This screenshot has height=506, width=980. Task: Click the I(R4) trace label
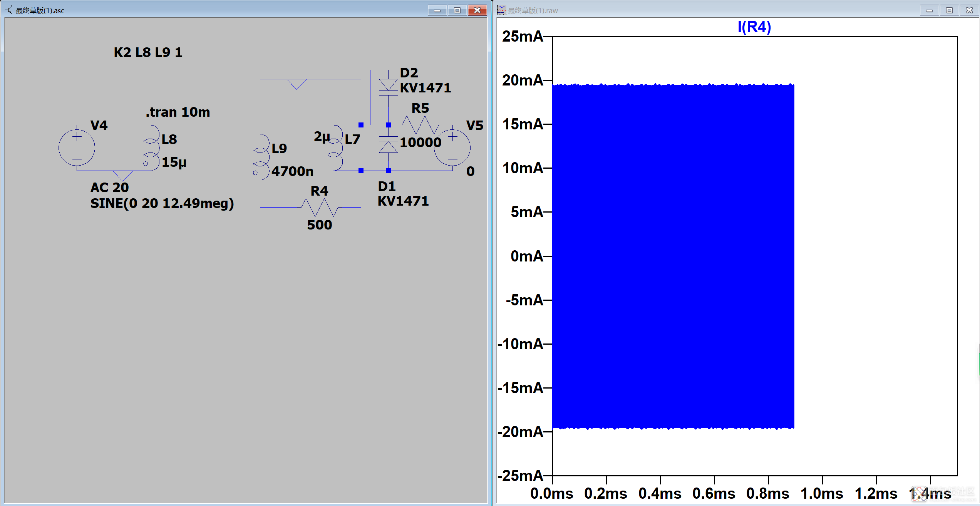[x=754, y=27]
